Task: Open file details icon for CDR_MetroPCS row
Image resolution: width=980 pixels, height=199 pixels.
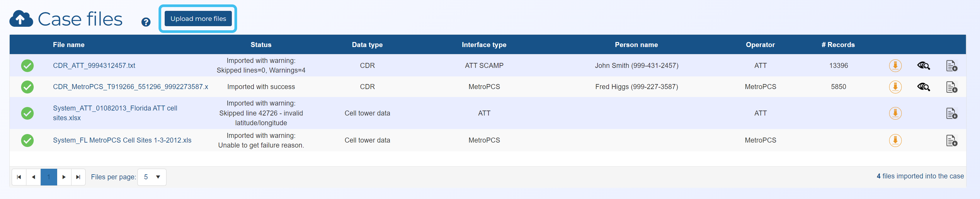Action: pos(951,87)
